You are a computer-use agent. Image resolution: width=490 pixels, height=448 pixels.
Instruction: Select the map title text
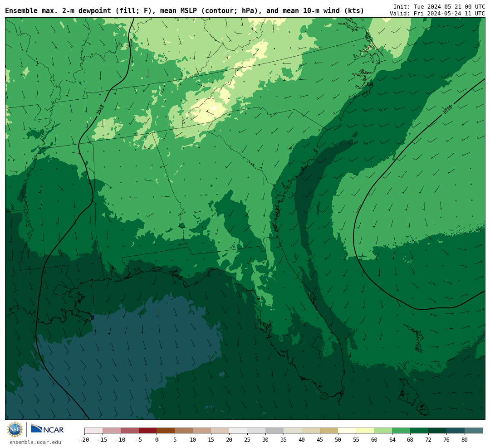[184, 11]
